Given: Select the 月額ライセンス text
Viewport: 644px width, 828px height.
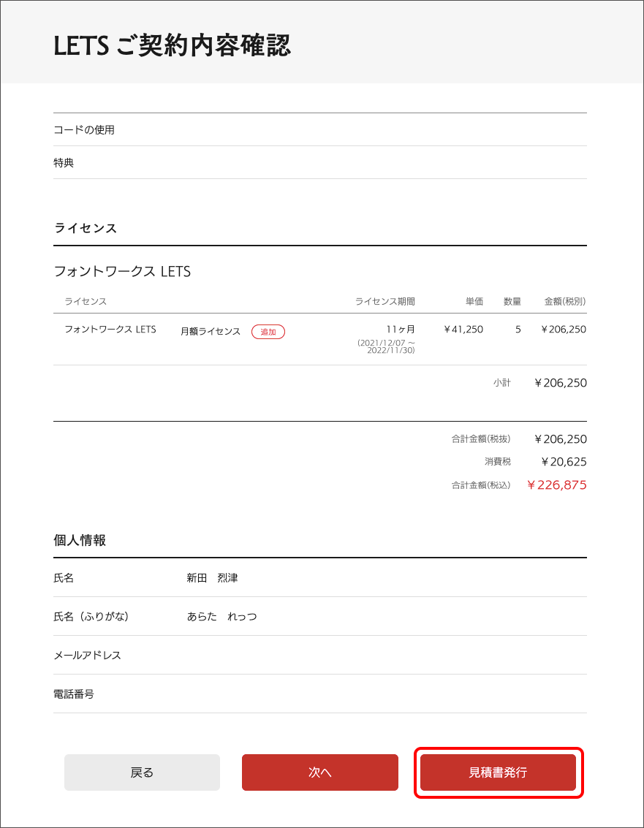Looking at the screenshot, I should pyautogui.click(x=211, y=332).
